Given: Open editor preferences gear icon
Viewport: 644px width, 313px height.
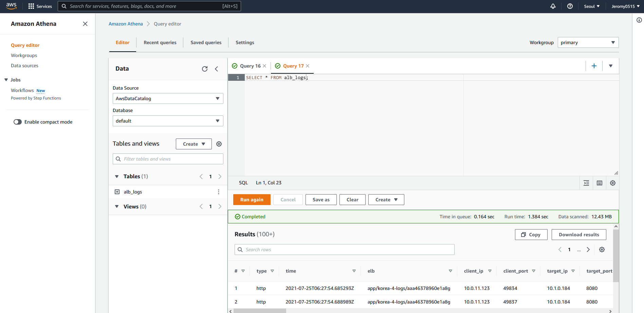Looking at the screenshot, I should pos(613,183).
